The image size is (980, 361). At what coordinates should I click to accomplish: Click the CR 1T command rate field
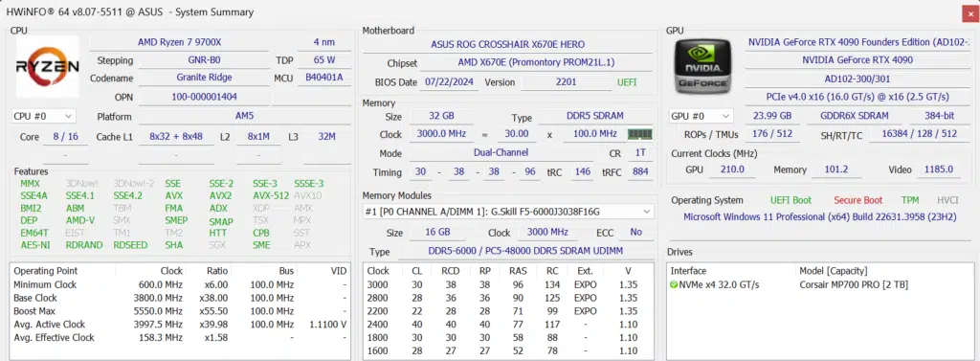(x=639, y=152)
